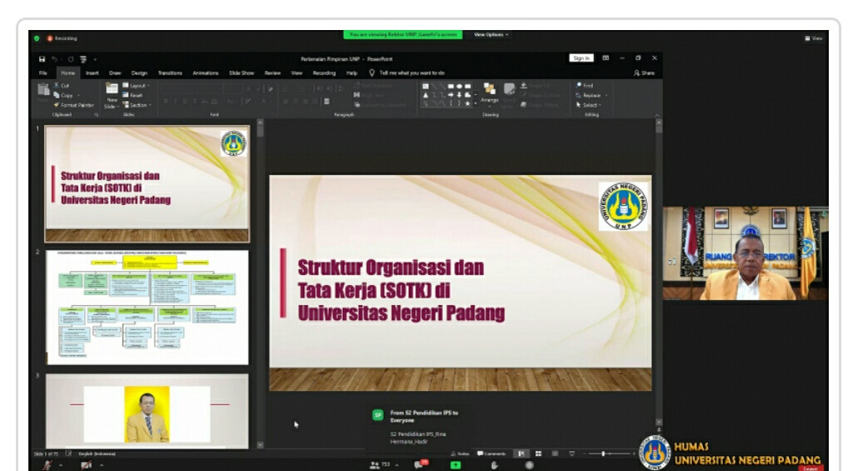
Task: Click the Sign in button
Action: coord(581,58)
